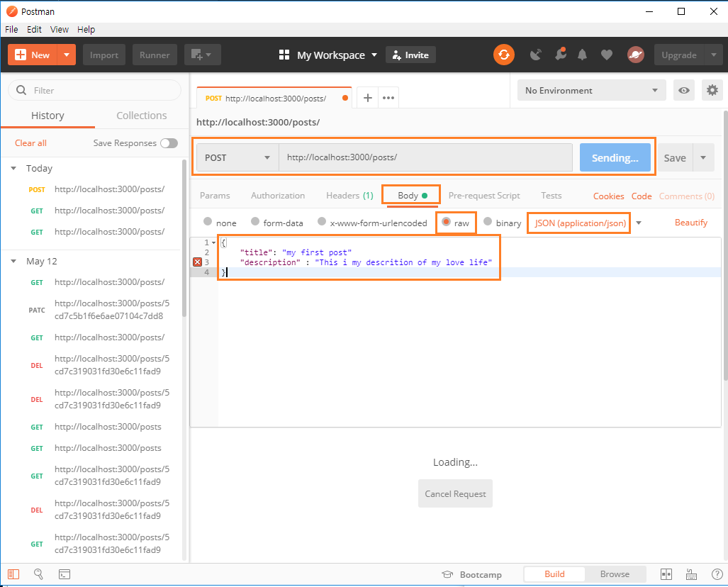Click the sync status orange icon
The width and height of the screenshot is (728, 587).
504,55
